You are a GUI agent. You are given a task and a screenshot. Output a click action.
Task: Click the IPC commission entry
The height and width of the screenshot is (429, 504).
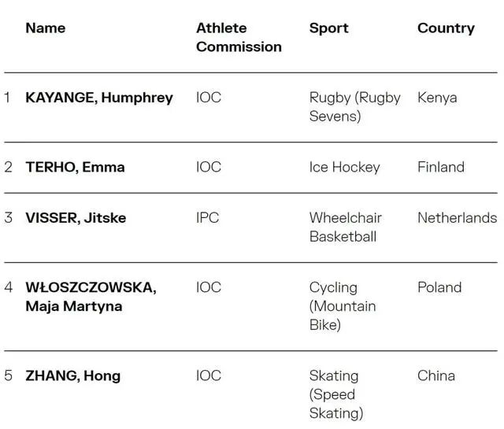coord(208,218)
